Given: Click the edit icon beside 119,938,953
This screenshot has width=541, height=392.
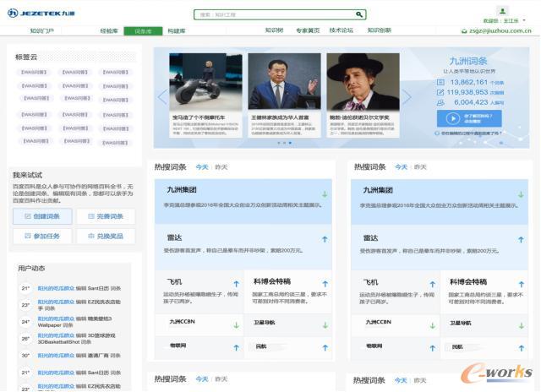Looking at the screenshot, I should pos(440,92).
